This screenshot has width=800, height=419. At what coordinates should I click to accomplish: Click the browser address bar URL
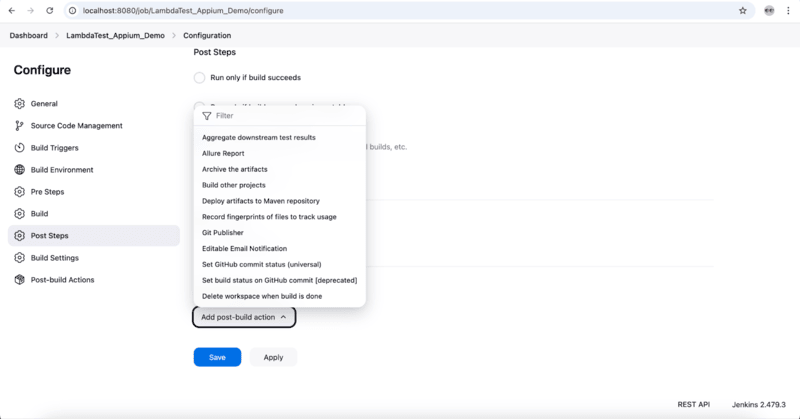click(183, 11)
